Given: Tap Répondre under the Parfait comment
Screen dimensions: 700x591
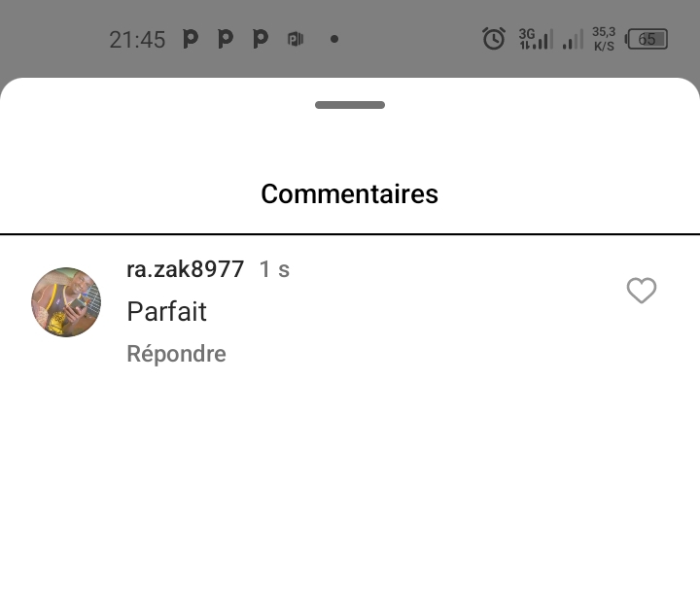Looking at the screenshot, I should pyautogui.click(x=176, y=354).
